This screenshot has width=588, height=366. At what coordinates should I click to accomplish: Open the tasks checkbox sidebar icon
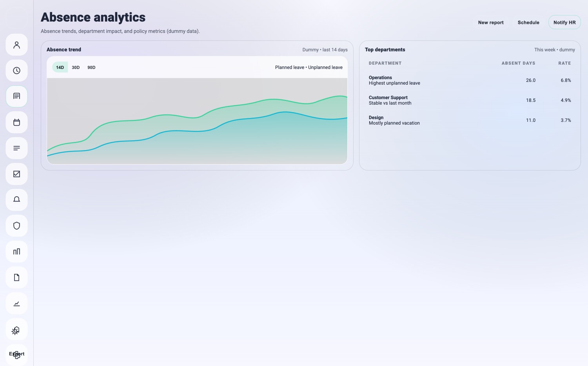click(x=16, y=174)
